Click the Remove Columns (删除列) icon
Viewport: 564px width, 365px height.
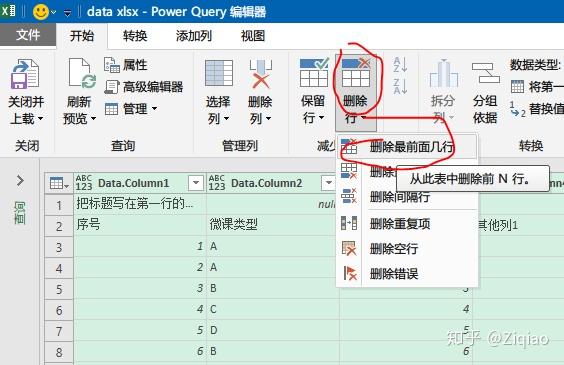pyautogui.click(x=261, y=74)
